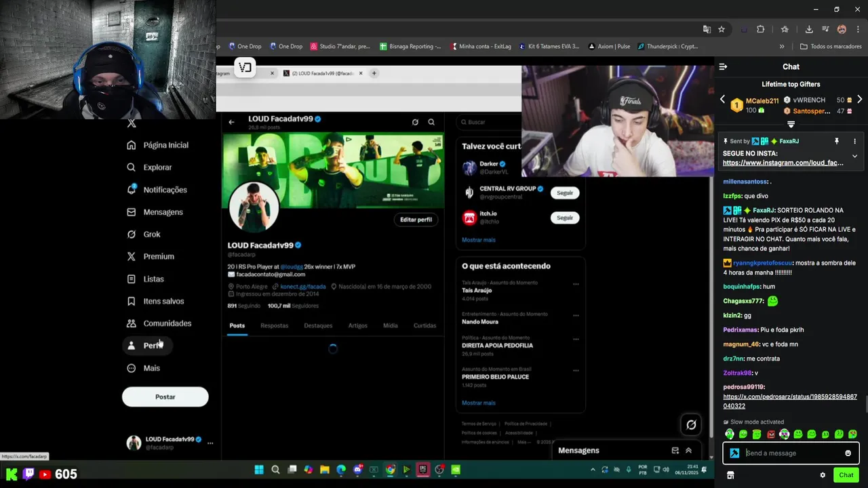The image size is (868, 488).
Task: Click the Send a message field
Action: pos(792,453)
